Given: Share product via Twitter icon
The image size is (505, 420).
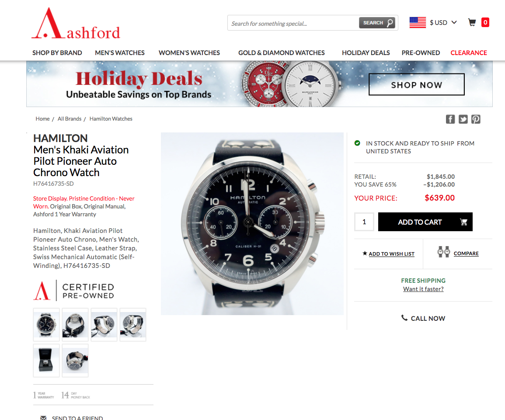Looking at the screenshot, I should [463, 119].
